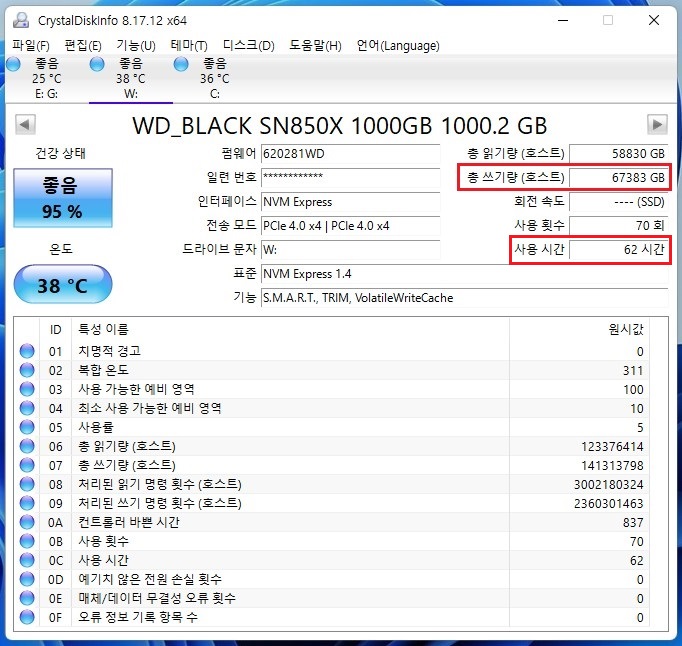Click power on count value 70 회
The height and width of the screenshot is (646, 682).
[618, 226]
